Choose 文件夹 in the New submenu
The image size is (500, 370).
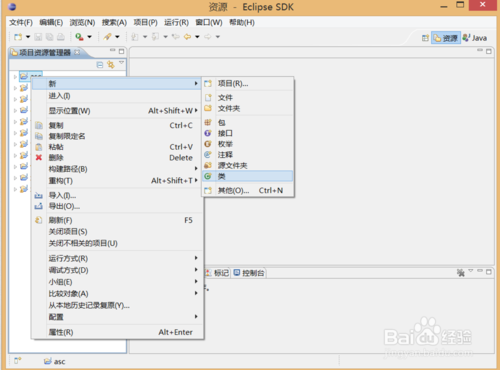(248, 108)
